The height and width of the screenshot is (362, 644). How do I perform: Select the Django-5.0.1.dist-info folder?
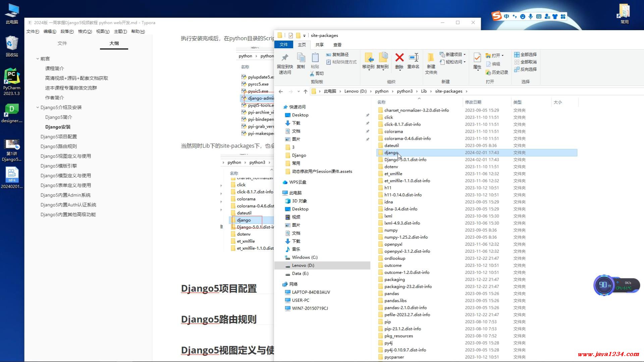point(405,160)
